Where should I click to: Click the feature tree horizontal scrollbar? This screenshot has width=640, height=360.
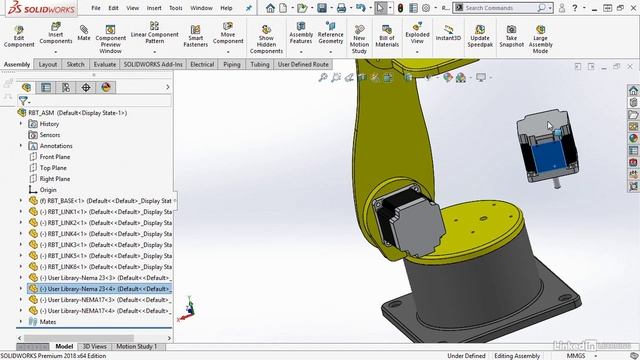tap(78, 338)
